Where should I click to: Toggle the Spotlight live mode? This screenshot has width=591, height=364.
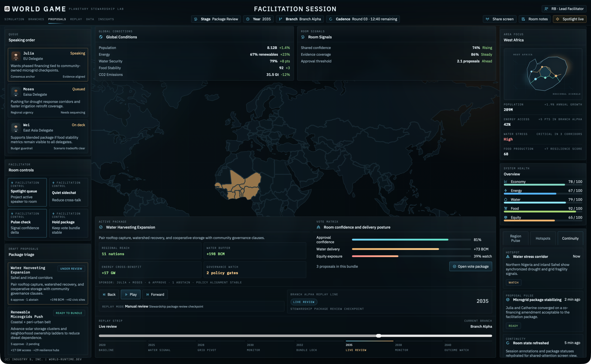pos(569,19)
